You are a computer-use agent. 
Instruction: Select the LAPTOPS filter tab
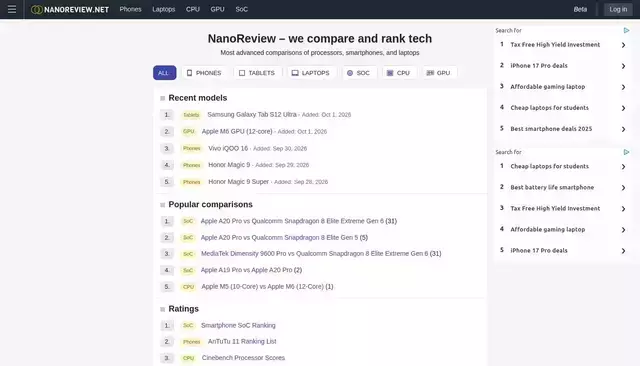tap(311, 73)
